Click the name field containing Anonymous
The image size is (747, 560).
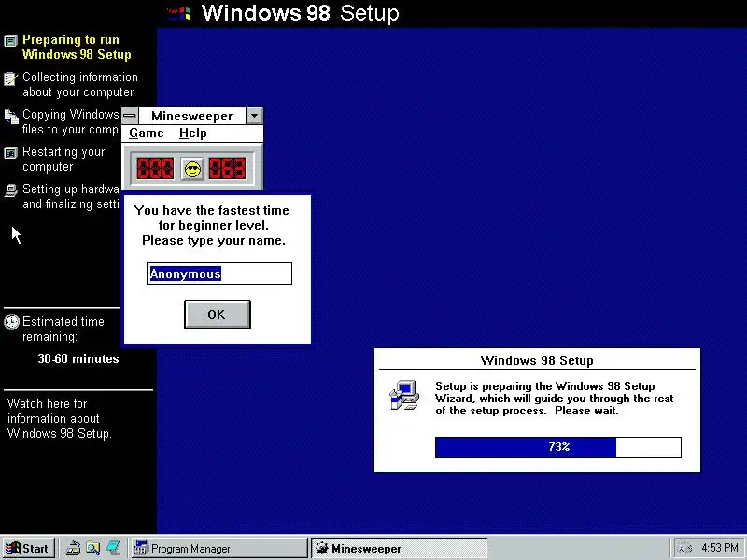click(219, 273)
